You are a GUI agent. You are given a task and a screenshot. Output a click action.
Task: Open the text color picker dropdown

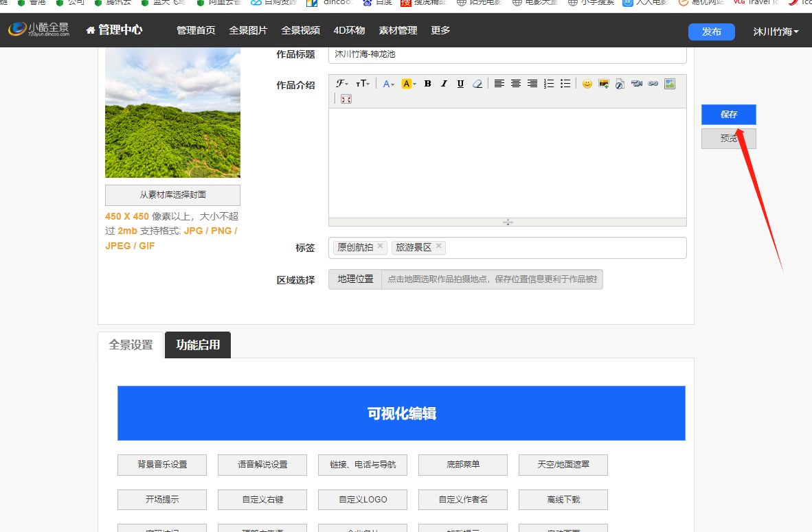(389, 84)
